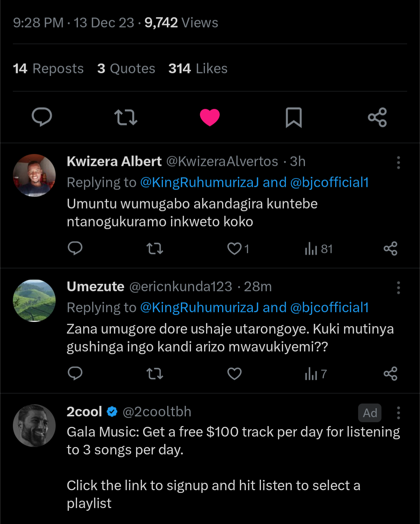This screenshot has height=524, width=420.
Task: Like Umezute's reply
Action: coord(234,374)
